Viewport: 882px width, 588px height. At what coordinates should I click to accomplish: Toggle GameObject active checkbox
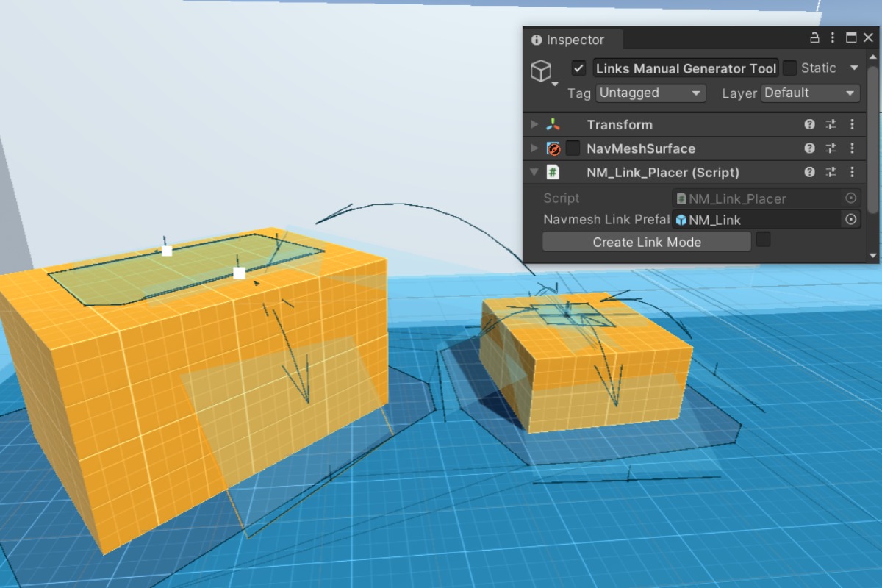[x=579, y=68]
